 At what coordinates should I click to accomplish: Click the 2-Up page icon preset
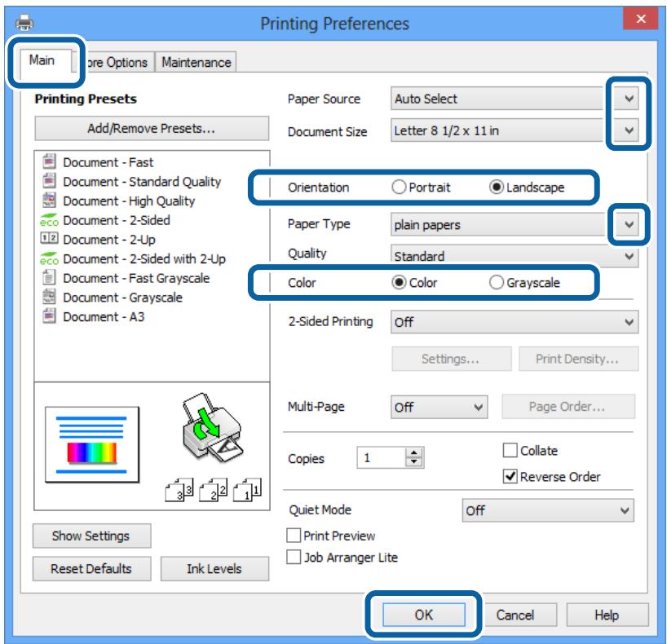(49, 238)
